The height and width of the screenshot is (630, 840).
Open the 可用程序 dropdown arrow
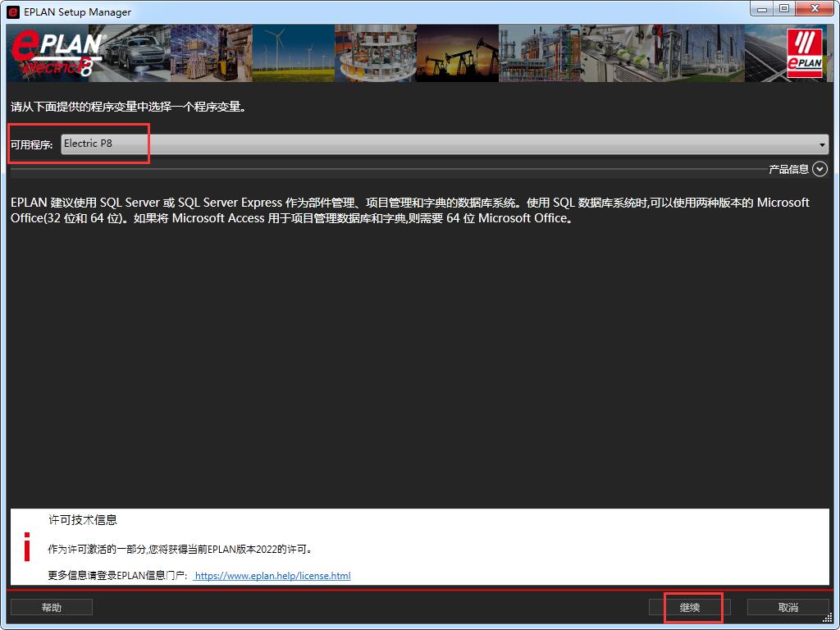[822, 144]
